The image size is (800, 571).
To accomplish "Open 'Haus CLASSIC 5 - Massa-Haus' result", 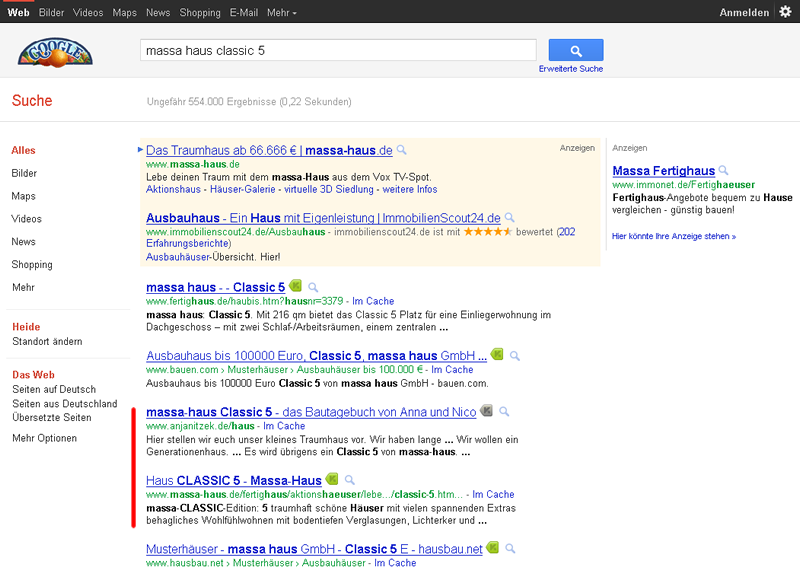I will coord(234,480).
